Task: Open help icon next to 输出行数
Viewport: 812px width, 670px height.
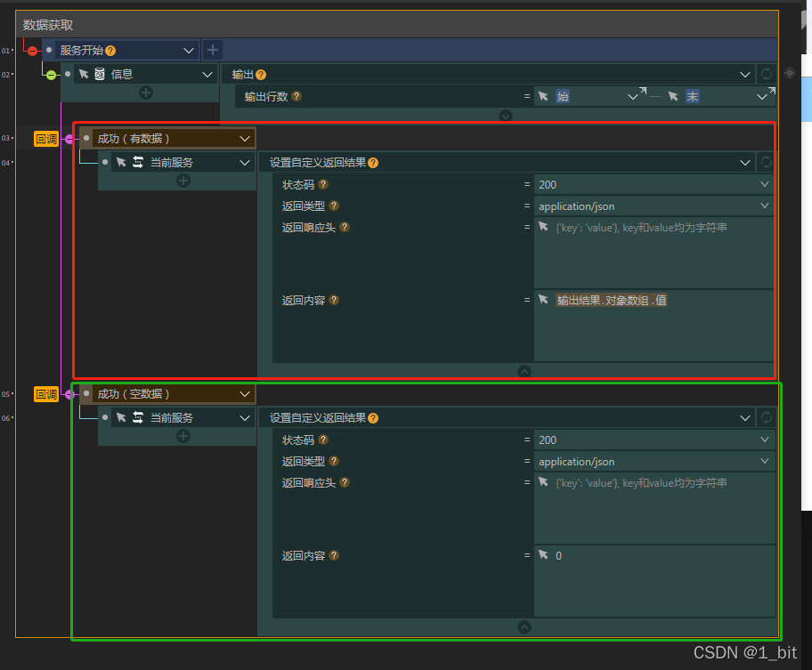Action: (296, 96)
